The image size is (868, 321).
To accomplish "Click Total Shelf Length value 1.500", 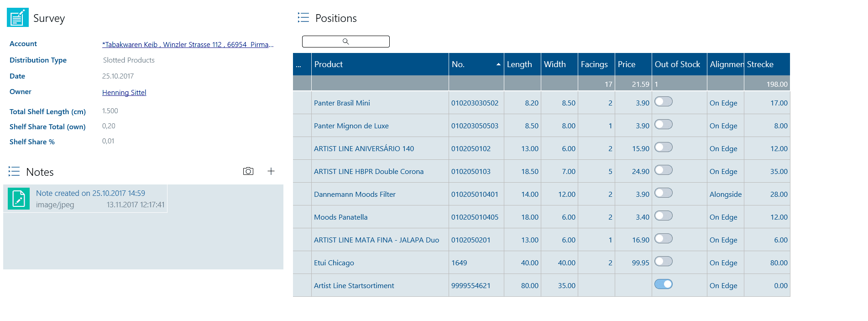I will [110, 111].
